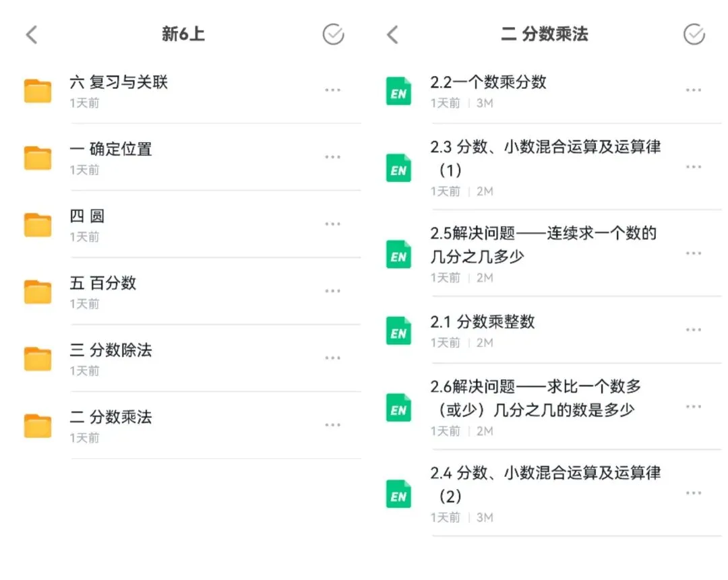Open more options for 六 复习与关联
Screen dimensions: 728x580
[332, 90]
